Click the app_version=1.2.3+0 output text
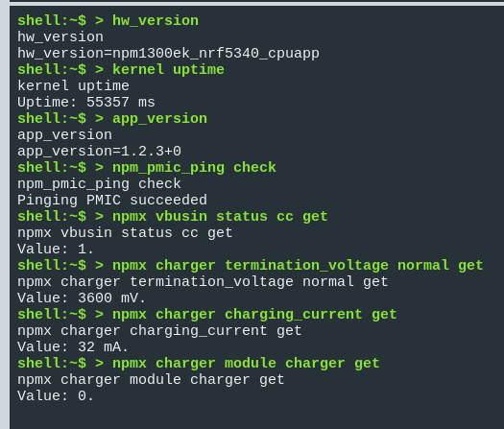Screen dimensions: 504x429 99,152
